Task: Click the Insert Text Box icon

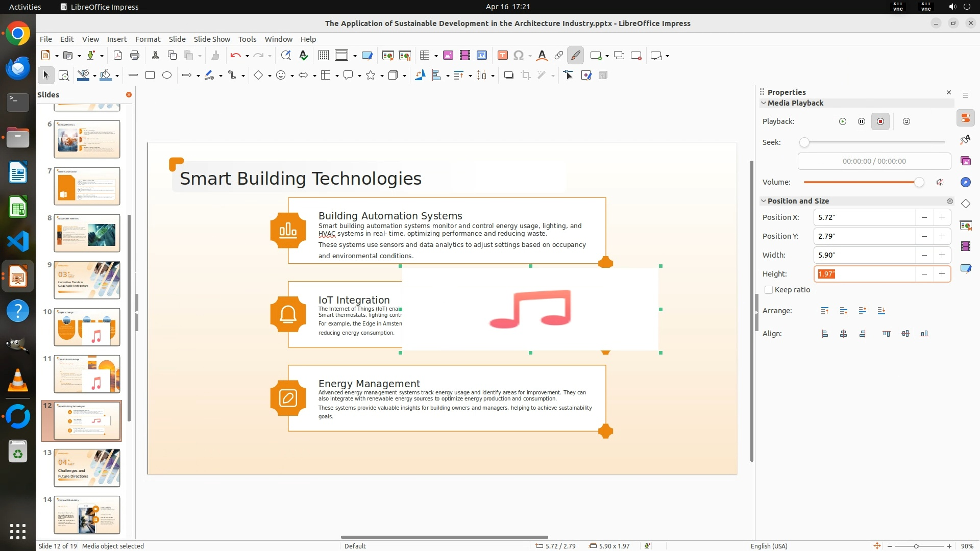Action: tap(502, 56)
